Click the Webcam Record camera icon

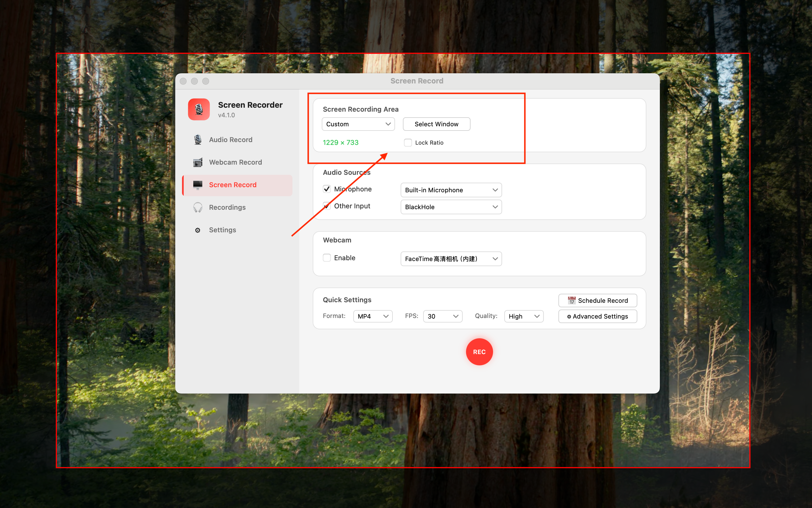198,162
